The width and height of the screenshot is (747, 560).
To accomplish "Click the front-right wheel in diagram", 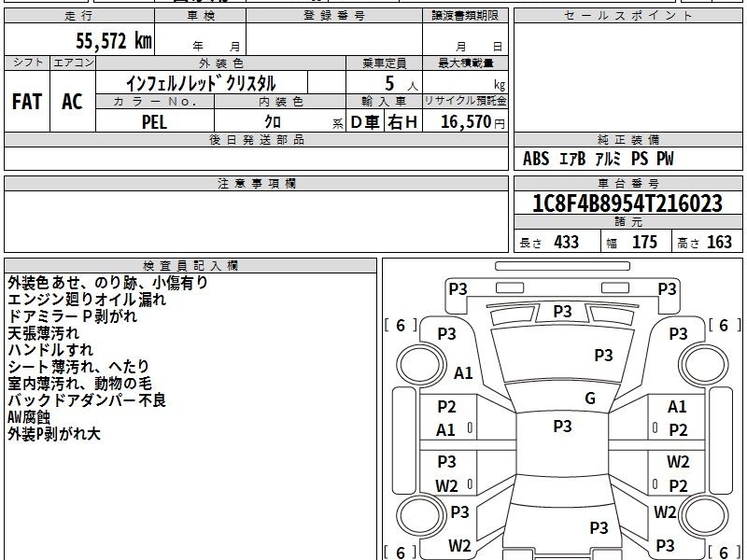I will click(x=704, y=365).
